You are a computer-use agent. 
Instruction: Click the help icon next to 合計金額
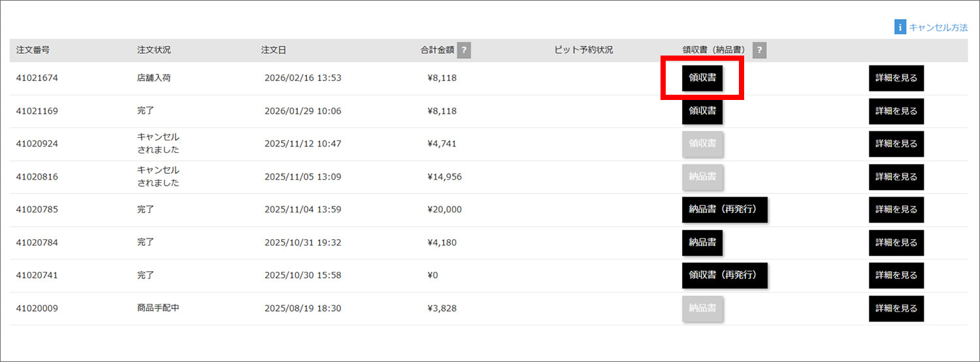[x=464, y=50]
